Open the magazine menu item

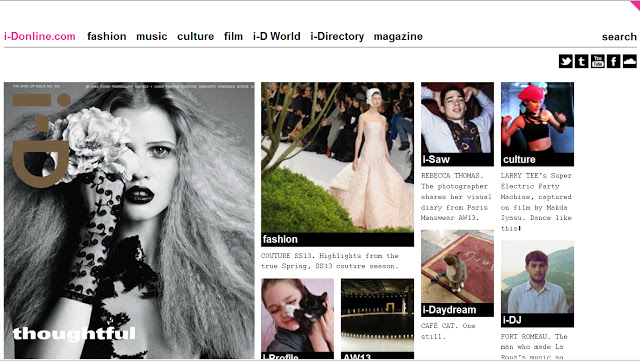click(x=398, y=36)
